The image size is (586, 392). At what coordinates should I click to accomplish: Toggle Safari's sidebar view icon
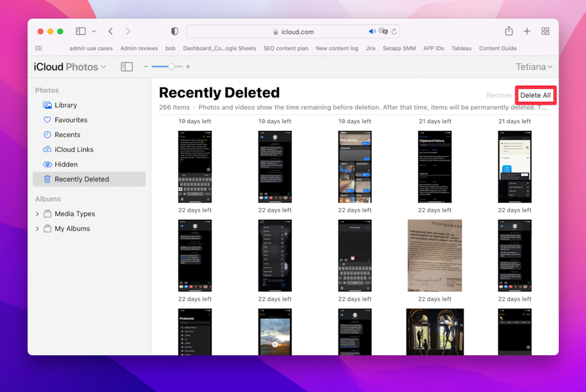(80, 31)
